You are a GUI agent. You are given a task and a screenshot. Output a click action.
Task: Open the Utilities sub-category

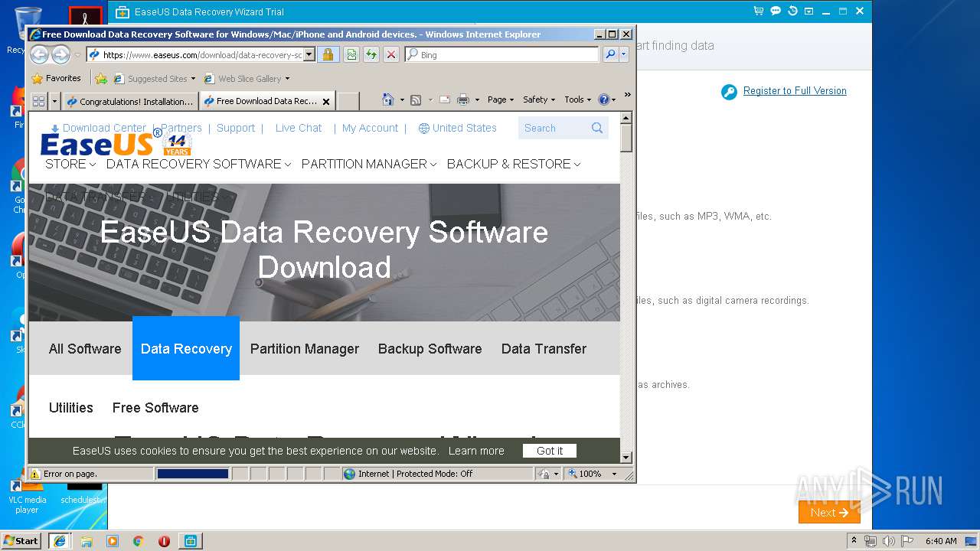[x=71, y=408]
